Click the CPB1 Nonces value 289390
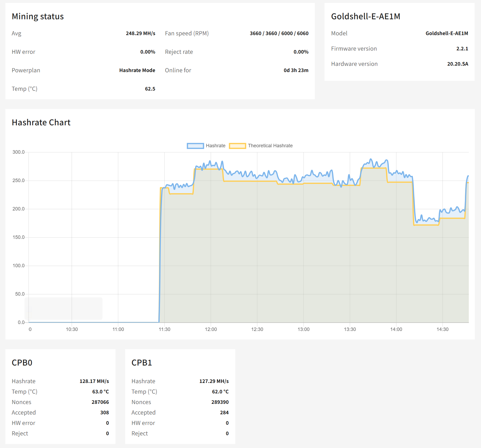The image size is (481, 448). point(220,402)
